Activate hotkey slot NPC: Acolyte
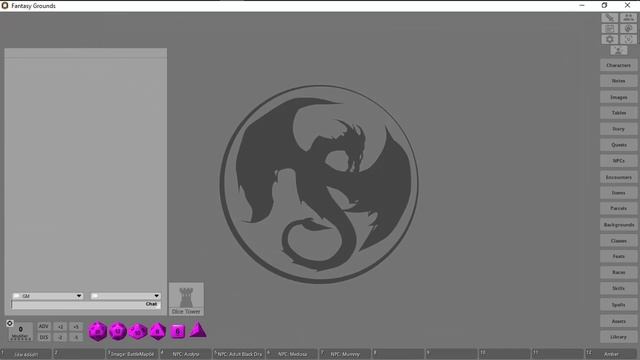The height and width of the screenshot is (360, 640). point(186,354)
